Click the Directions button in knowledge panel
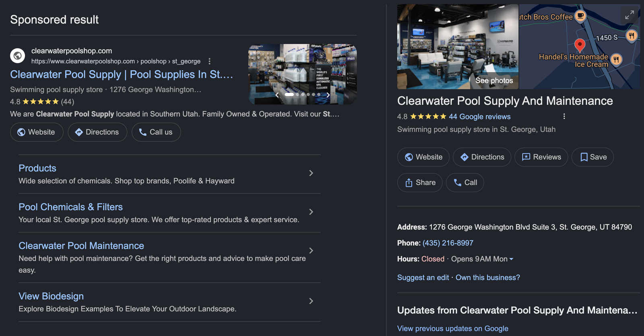This screenshot has width=644, height=336. pos(482,157)
